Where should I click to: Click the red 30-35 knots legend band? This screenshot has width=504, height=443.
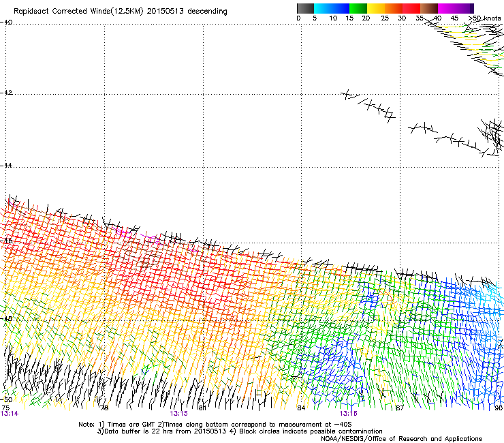click(x=411, y=8)
